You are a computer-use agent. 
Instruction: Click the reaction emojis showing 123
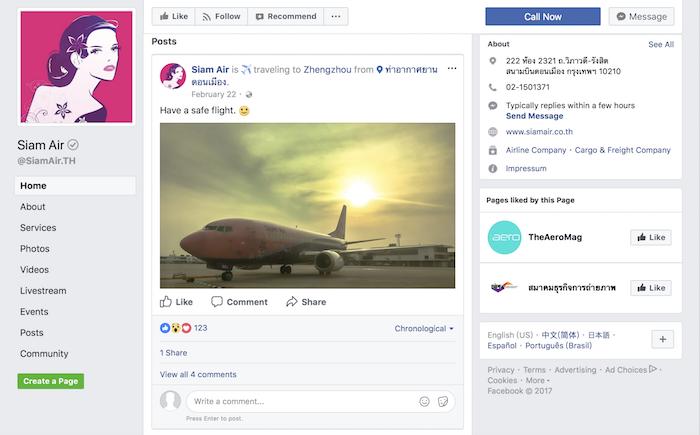pyautogui.click(x=183, y=328)
